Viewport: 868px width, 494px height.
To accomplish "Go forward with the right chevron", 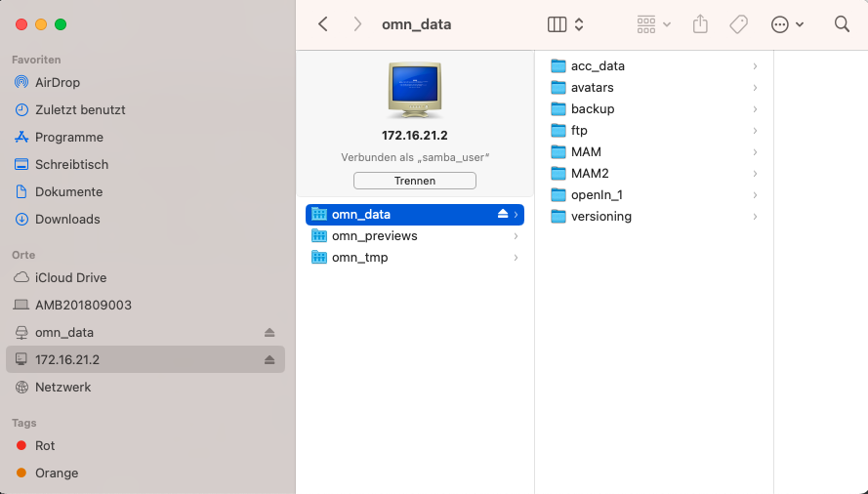I will (357, 24).
